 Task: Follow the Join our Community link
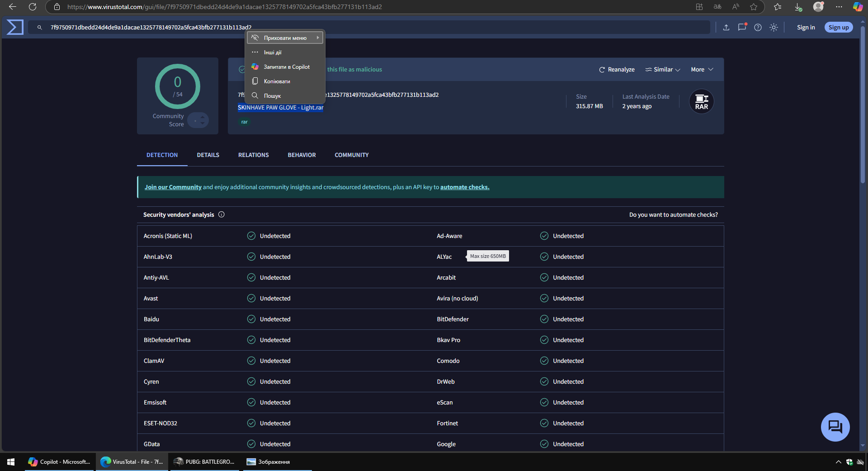coord(173,187)
